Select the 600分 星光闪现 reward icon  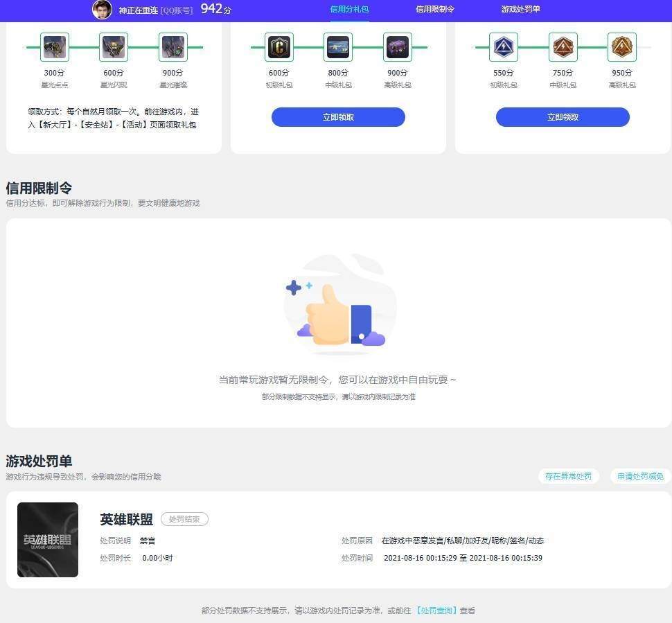click(x=114, y=47)
